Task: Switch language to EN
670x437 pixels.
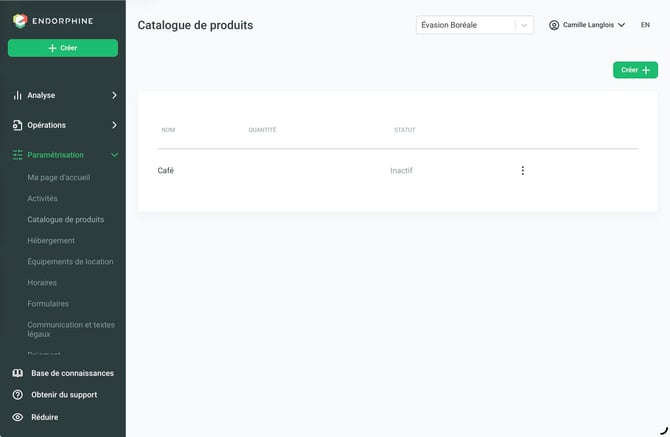Action: (x=645, y=25)
